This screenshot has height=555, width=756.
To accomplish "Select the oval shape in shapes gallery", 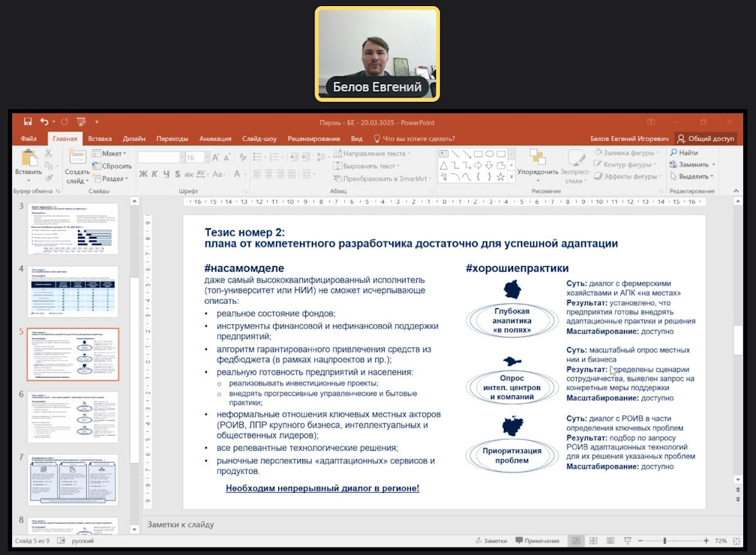I will (x=489, y=154).
